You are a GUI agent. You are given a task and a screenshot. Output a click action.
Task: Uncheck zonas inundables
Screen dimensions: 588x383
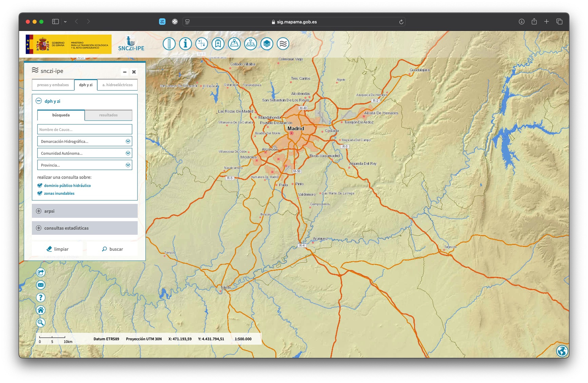click(40, 193)
